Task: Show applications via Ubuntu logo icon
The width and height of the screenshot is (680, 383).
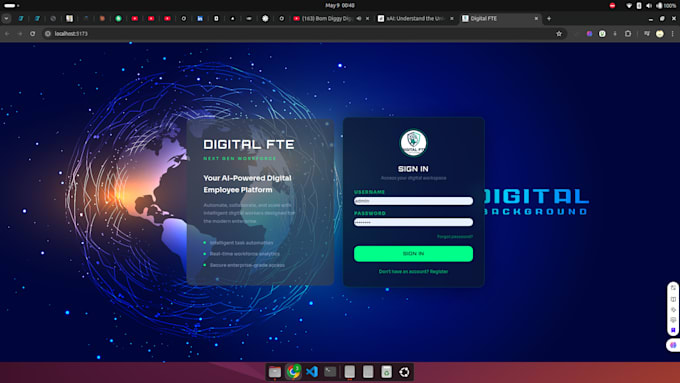Action: 404,372
